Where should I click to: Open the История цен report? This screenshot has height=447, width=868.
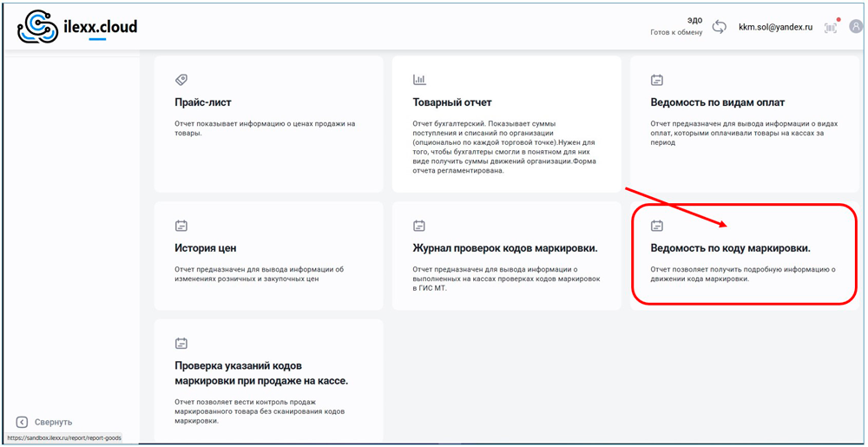tap(206, 248)
